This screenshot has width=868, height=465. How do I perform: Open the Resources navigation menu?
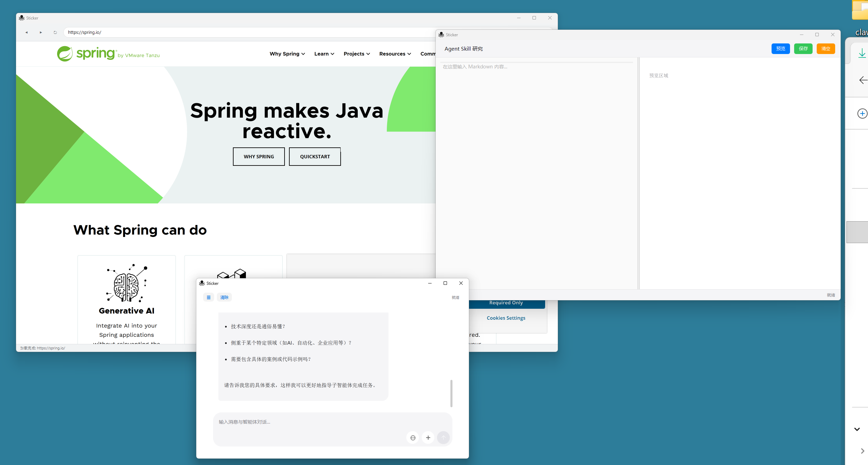point(395,54)
